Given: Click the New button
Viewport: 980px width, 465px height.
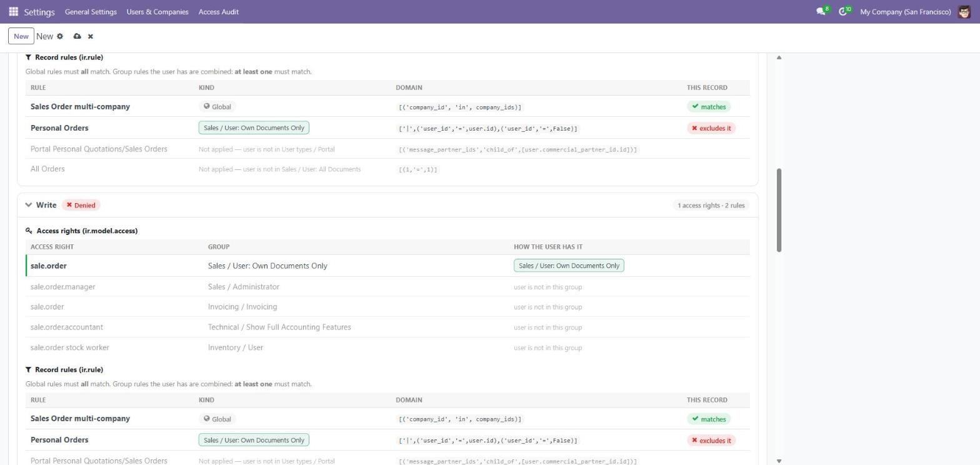Looking at the screenshot, I should click(21, 36).
